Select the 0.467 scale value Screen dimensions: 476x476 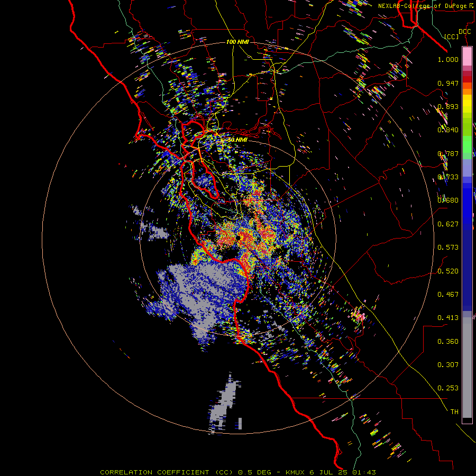coord(448,295)
